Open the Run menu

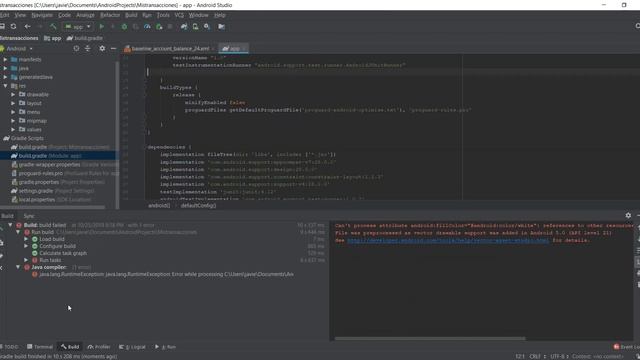pos(147,15)
